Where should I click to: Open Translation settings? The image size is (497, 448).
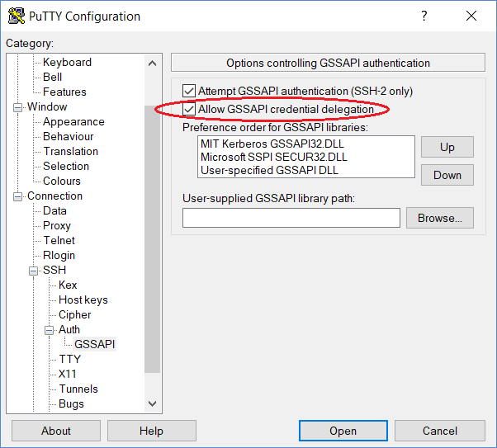(x=71, y=152)
